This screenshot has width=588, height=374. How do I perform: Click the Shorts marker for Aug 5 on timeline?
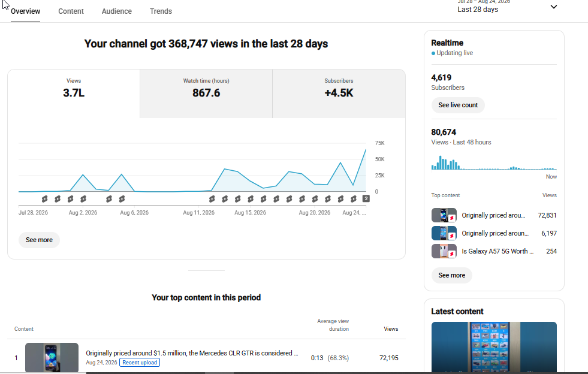(x=122, y=199)
